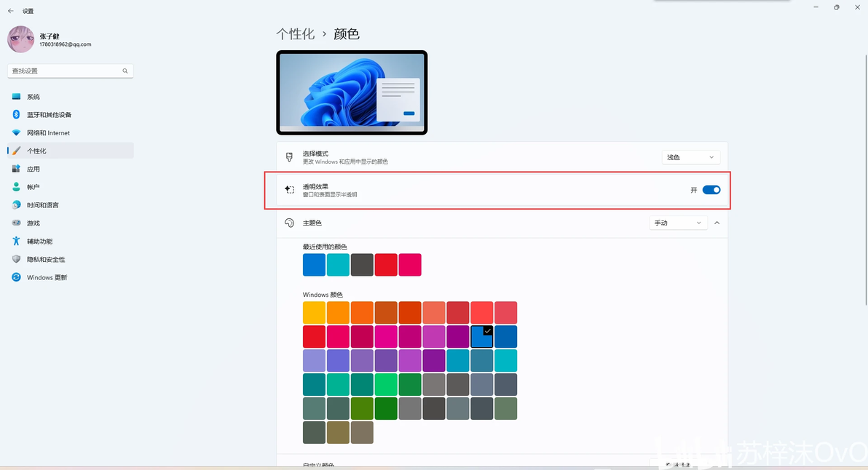Click the 个性化 breadcrumb link
The width and height of the screenshot is (868, 470).
tap(295, 34)
